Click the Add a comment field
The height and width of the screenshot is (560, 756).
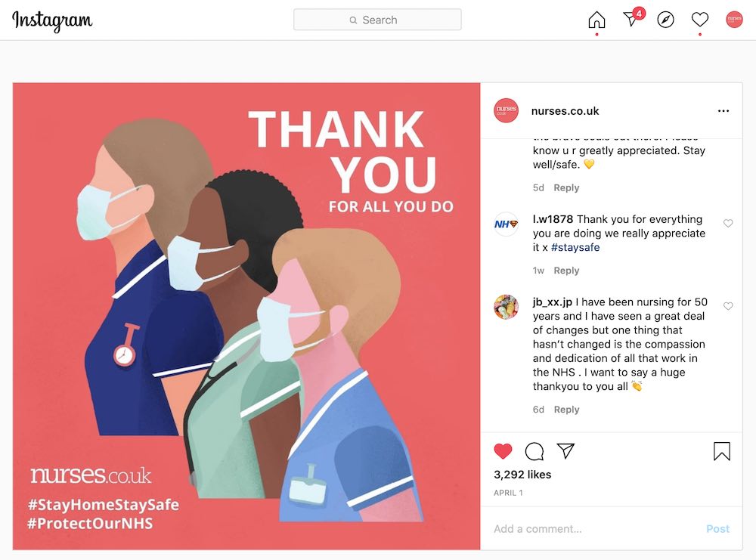[596, 529]
